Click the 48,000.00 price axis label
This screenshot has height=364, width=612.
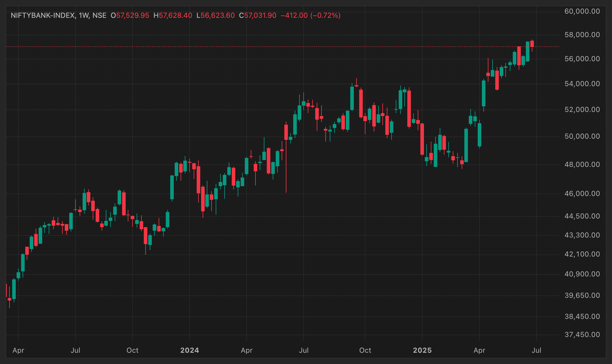coord(582,164)
